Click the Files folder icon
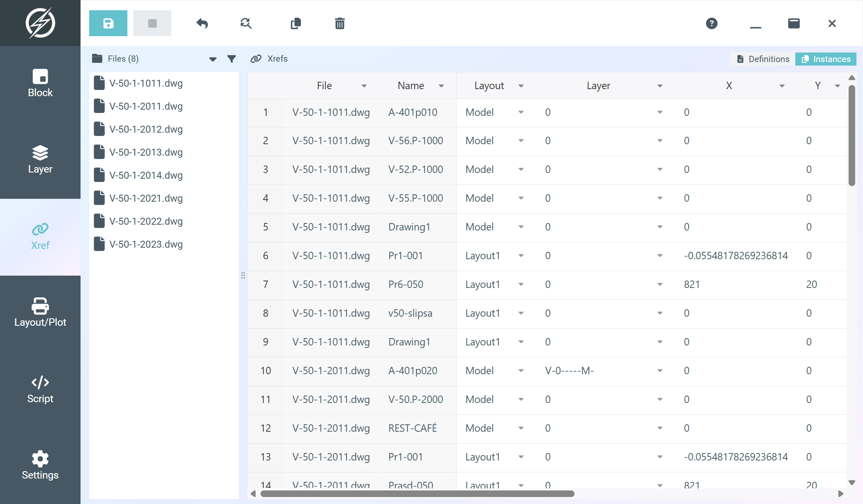Screen dimensions: 863x504 click(97, 59)
